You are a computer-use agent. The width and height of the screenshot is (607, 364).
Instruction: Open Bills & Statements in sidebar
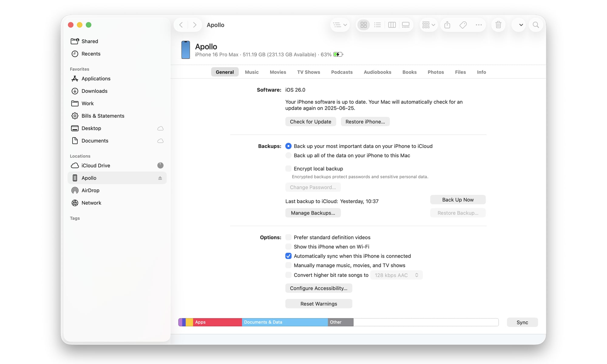117,116
